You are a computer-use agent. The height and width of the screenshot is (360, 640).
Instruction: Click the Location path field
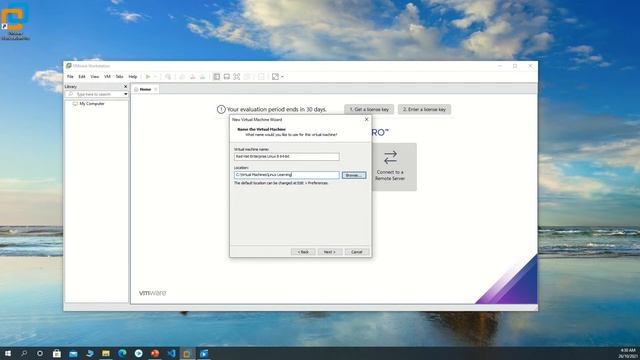287,175
